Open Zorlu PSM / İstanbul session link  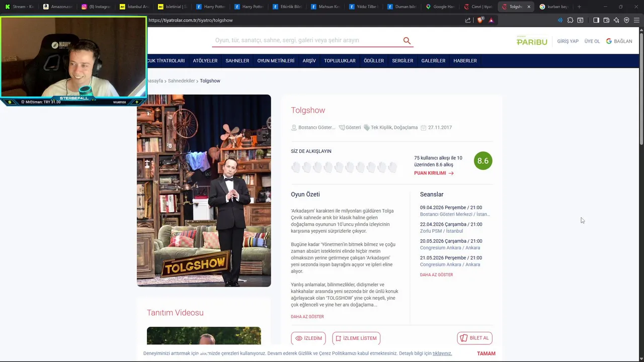click(441, 231)
